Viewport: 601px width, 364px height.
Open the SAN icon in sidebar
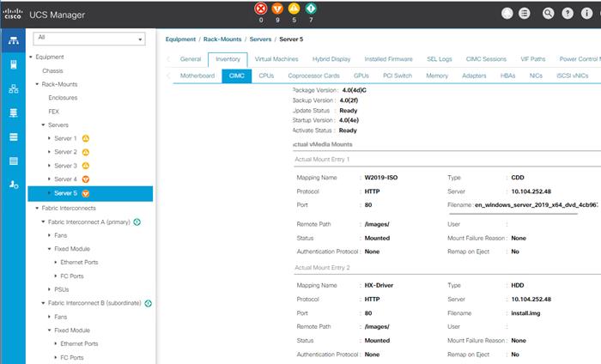[14, 113]
